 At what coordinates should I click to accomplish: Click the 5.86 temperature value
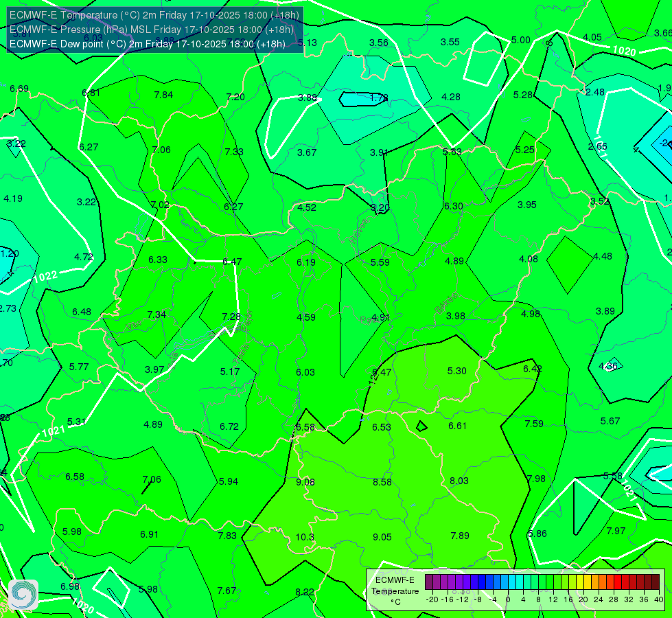tap(537, 534)
